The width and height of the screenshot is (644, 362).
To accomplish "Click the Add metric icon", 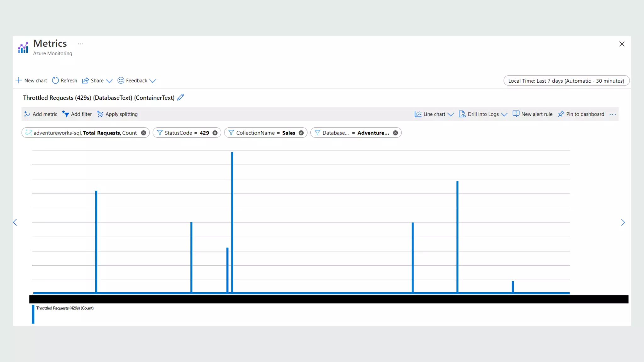I will pyautogui.click(x=27, y=114).
